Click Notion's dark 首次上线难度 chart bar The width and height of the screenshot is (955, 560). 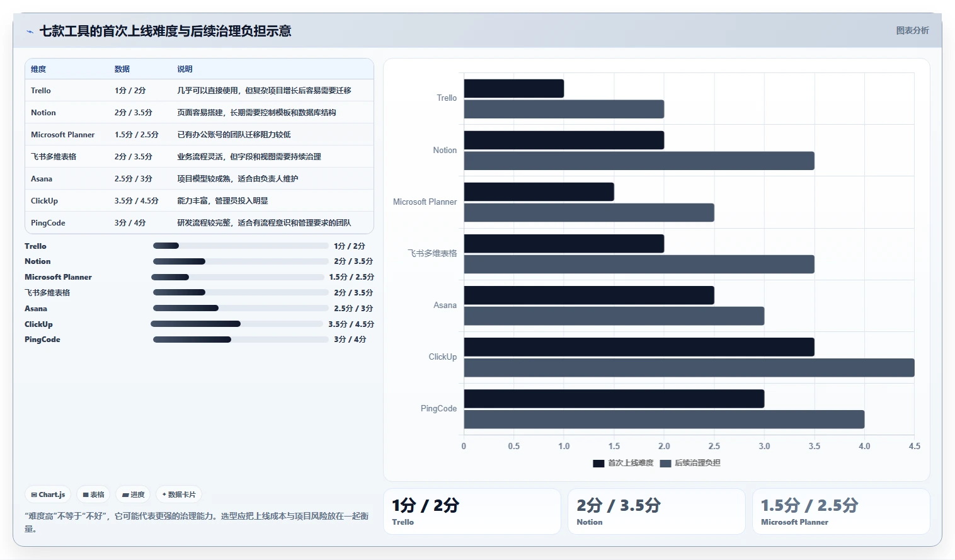(564, 140)
